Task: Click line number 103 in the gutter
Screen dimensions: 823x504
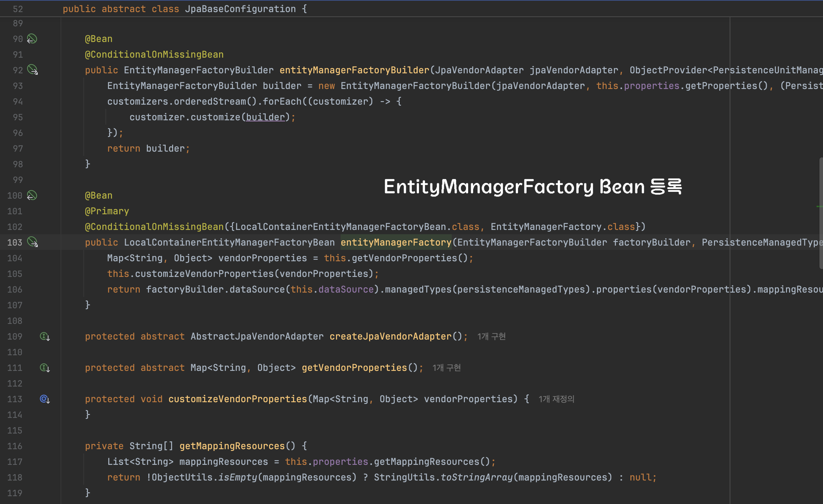Action: [x=15, y=242]
